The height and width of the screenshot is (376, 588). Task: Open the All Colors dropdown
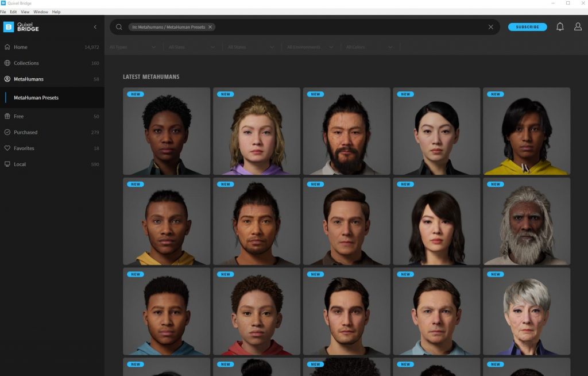click(x=369, y=47)
